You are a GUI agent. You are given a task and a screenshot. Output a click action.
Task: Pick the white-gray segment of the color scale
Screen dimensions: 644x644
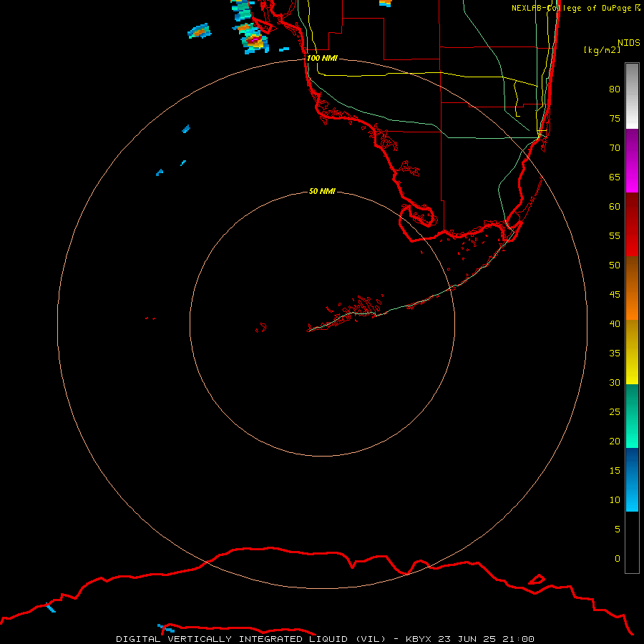632,96
